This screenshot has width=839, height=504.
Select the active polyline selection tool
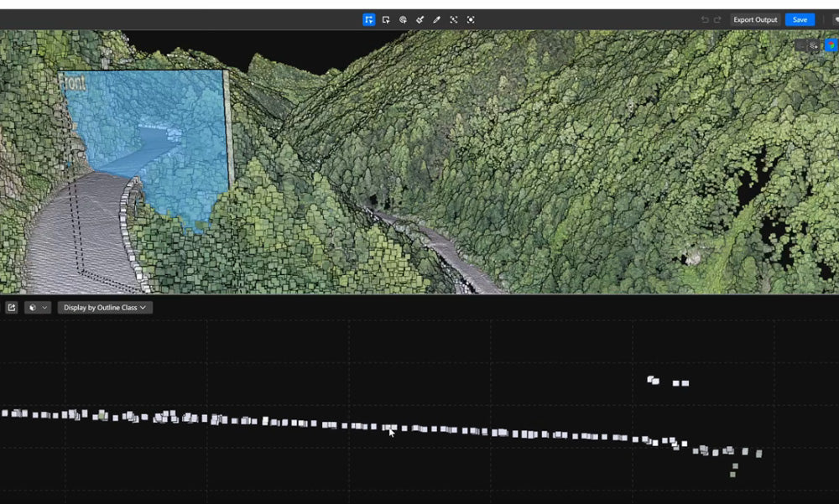click(369, 19)
